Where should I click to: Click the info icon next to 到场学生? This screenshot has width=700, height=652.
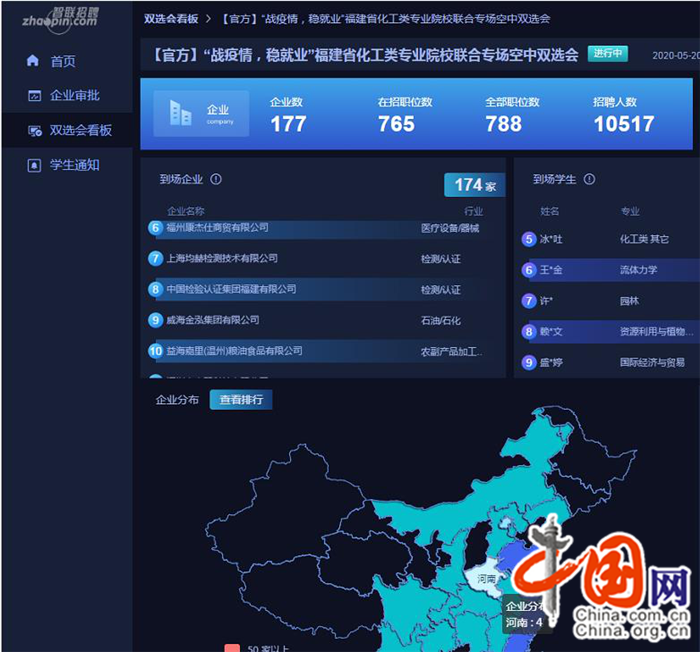pos(589,180)
